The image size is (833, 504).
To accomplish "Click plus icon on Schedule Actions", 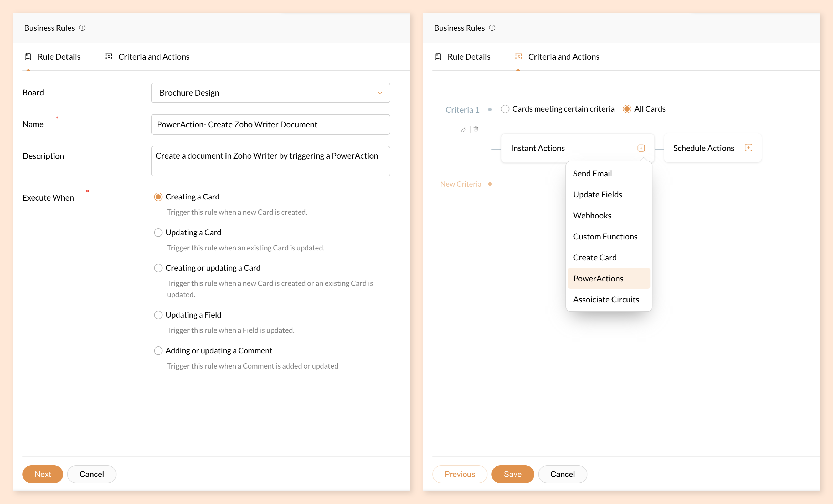I will tap(748, 148).
